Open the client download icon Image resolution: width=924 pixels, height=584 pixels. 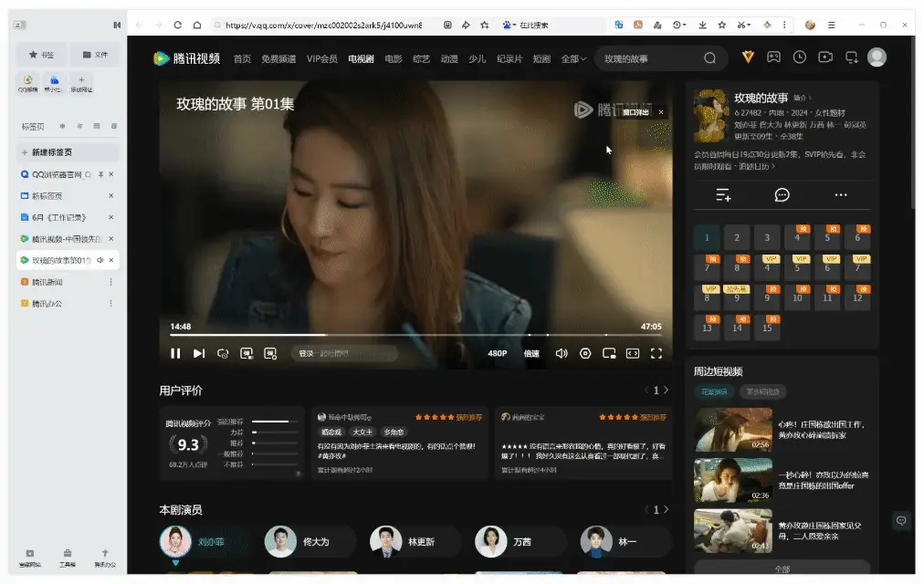(x=852, y=57)
